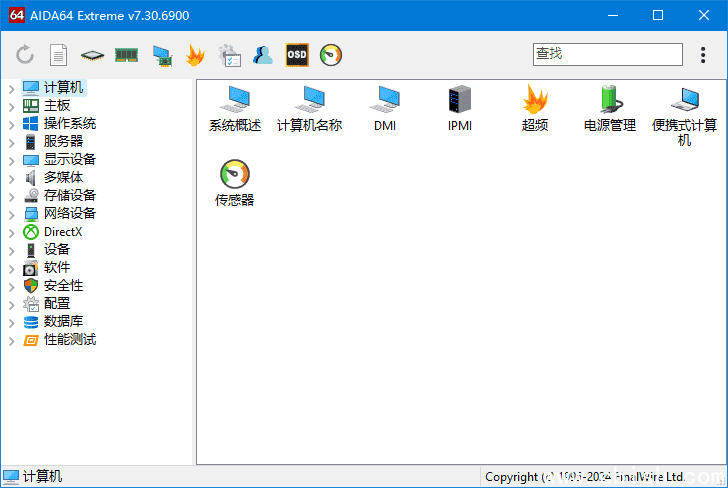Expand the 服务器 tree node

[12, 142]
